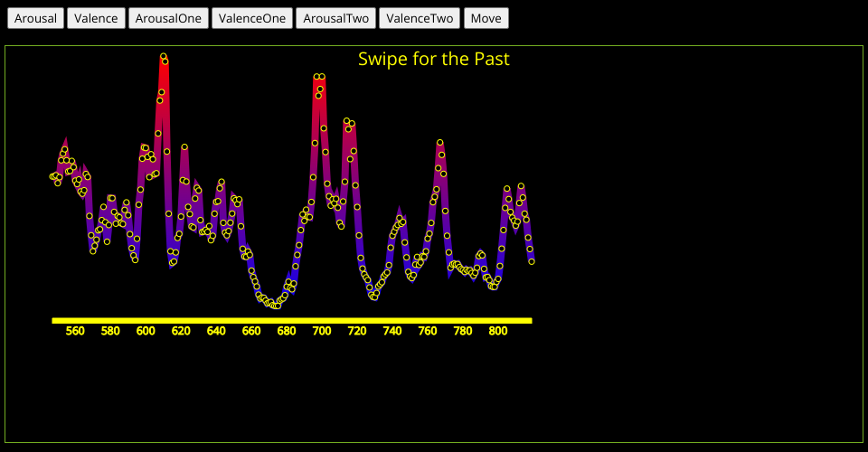Click the Move button
868x452 pixels.
coord(486,18)
